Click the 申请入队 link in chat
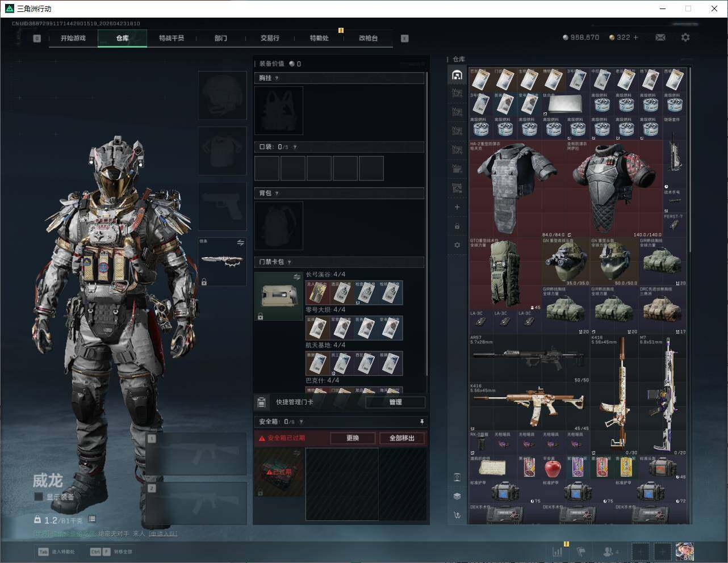The image size is (728, 563). 163,534
